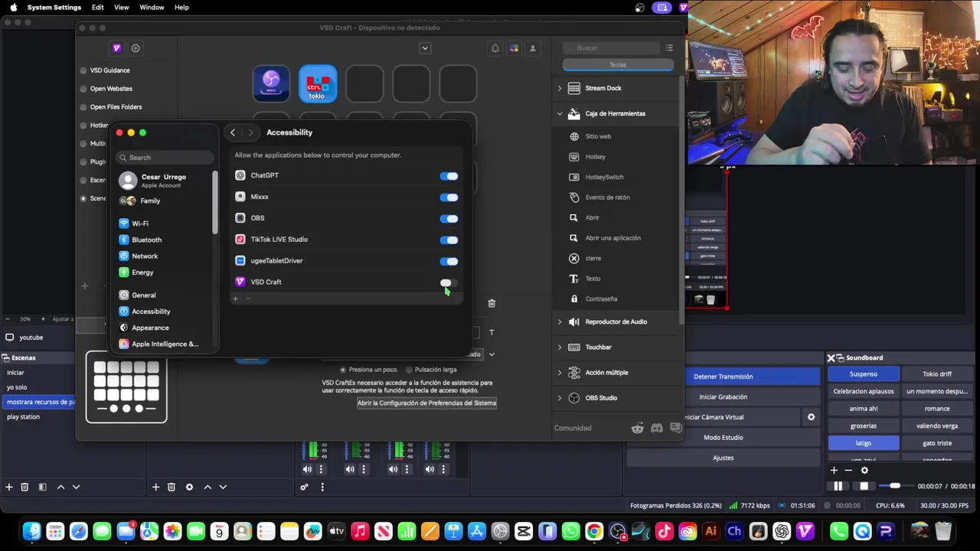Open the list view icon beside Buscar
The width and height of the screenshot is (980, 551).
669,47
